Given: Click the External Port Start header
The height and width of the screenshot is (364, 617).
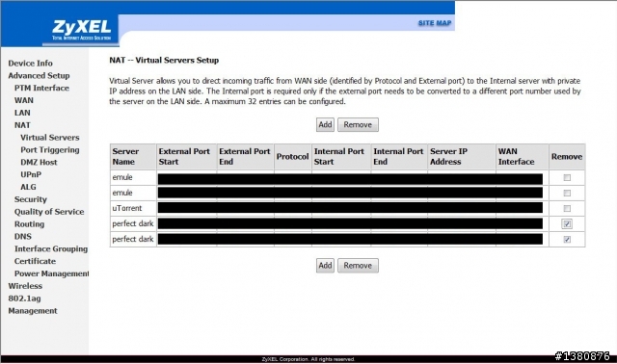Looking at the screenshot, I should coord(186,156).
